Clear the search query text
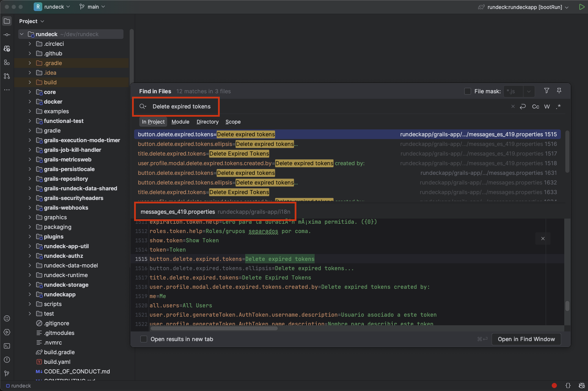 click(x=513, y=106)
